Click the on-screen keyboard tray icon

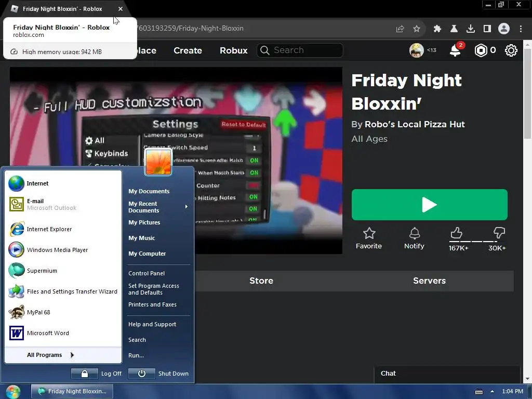tap(478, 392)
